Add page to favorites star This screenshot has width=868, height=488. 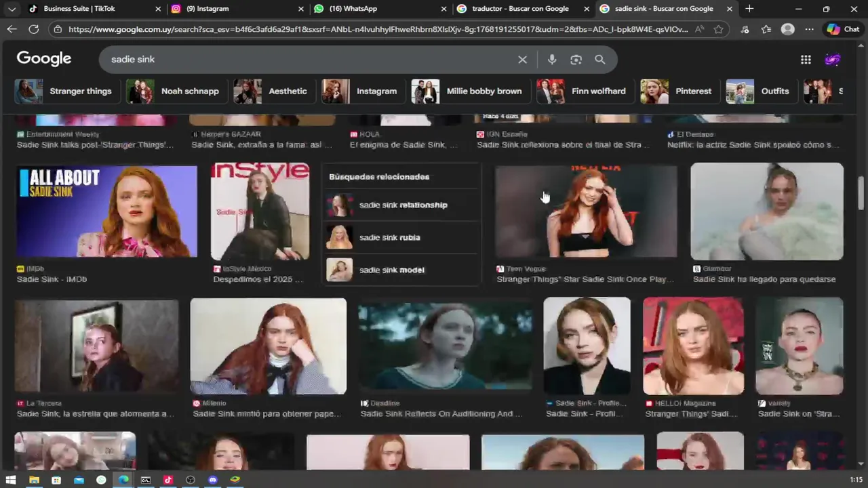click(x=718, y=29)
